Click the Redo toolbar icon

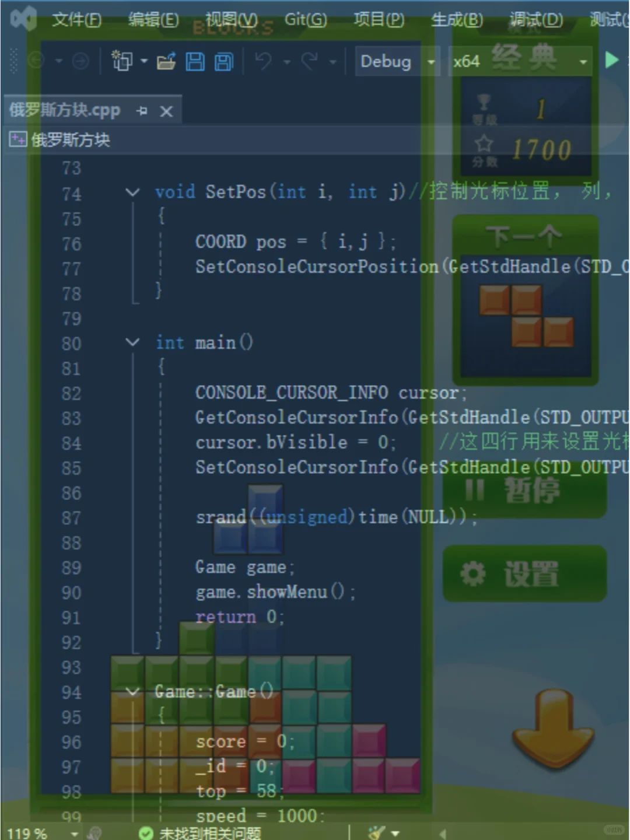tap(309, 61)
